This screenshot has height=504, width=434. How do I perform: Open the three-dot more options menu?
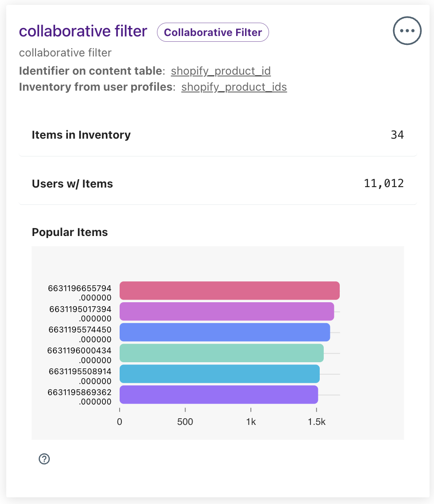coord(407,31)
